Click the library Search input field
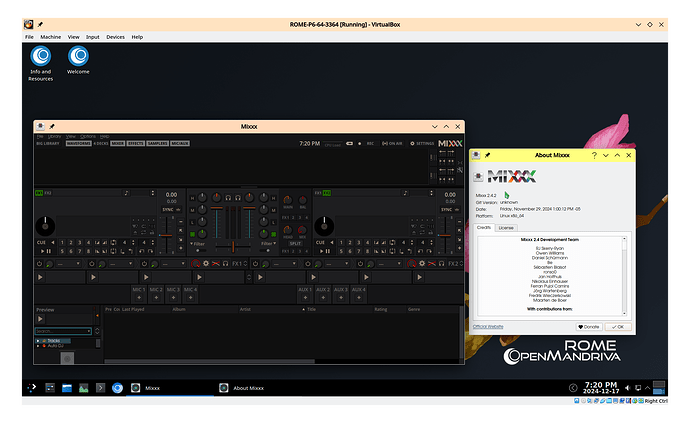690x430 pixels. [61, 331]
